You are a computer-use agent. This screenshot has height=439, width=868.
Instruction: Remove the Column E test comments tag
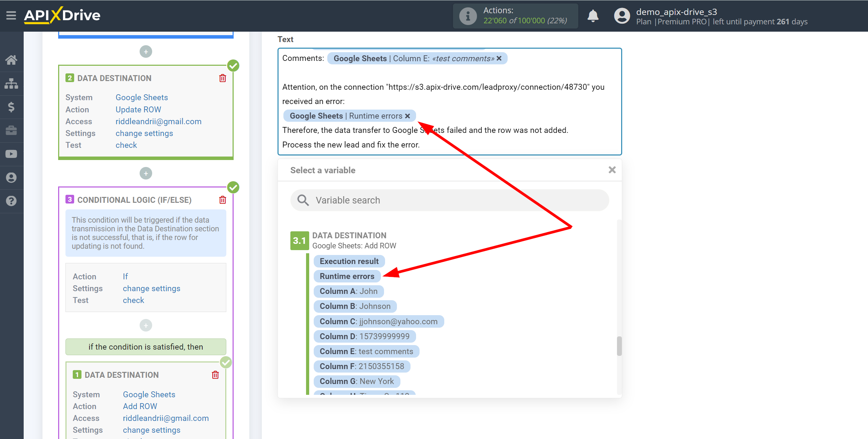click(x=499, y=58)
